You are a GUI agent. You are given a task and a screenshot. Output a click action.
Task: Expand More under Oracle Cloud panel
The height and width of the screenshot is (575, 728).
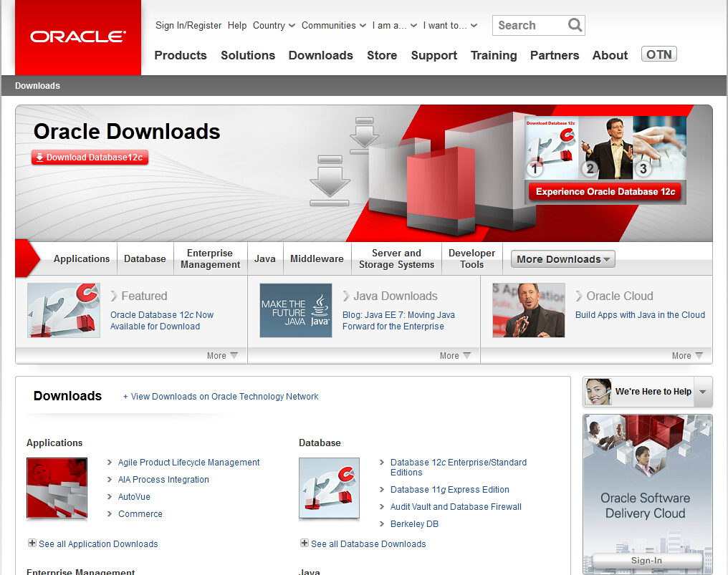[687, 355]
